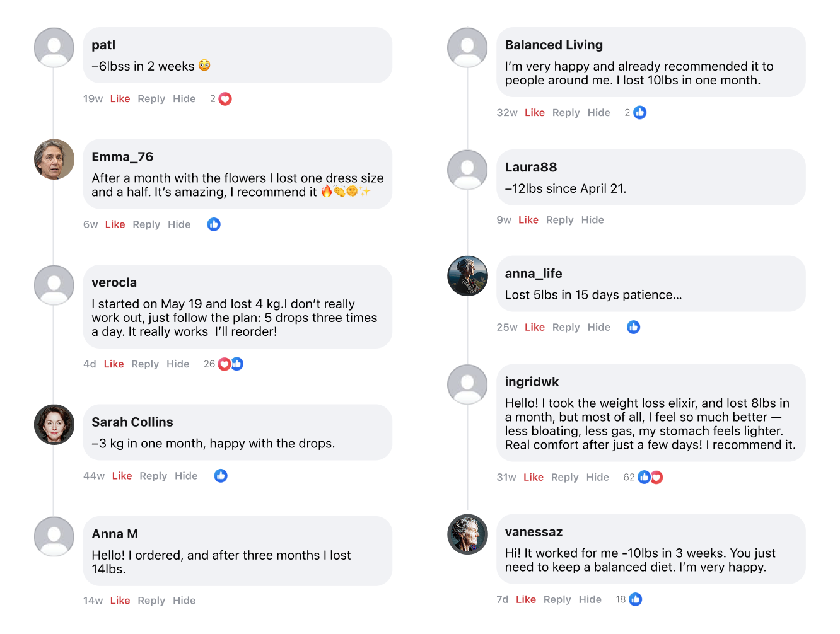The height and width of the screenshot is (634, 840).
Task: Click thumbs-up reaction on Balanced Living's comment
Action: tap(639, 113)
